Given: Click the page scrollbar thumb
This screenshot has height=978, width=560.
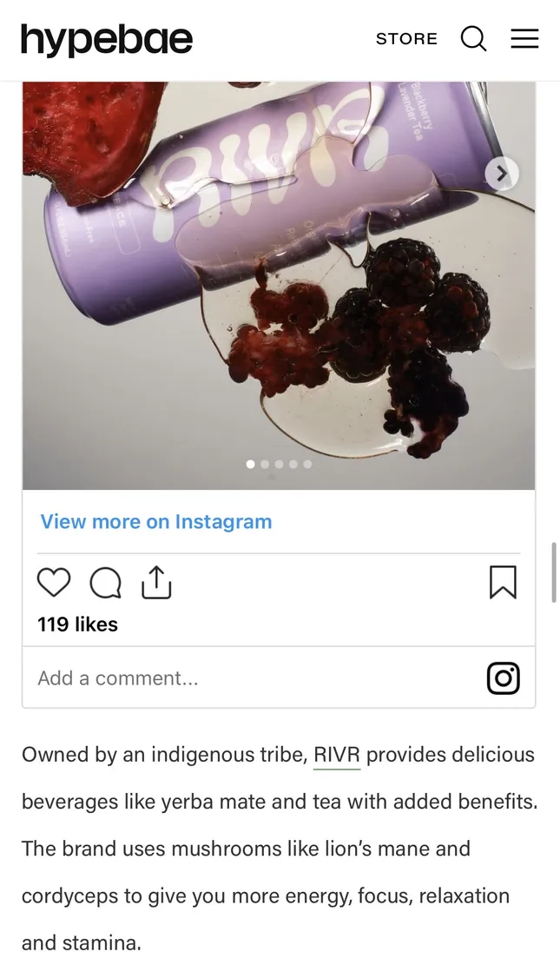Looking at the screenshot, I should pyautogui.click(x=553, y=572).
